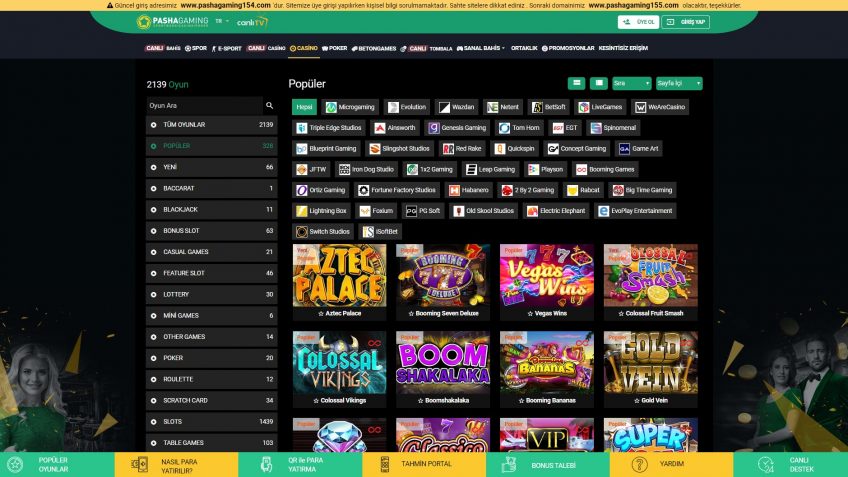This screenshot has width=848, height=477.
Task: Open the CanlıTV icon
Action: [x=252, y=22]
